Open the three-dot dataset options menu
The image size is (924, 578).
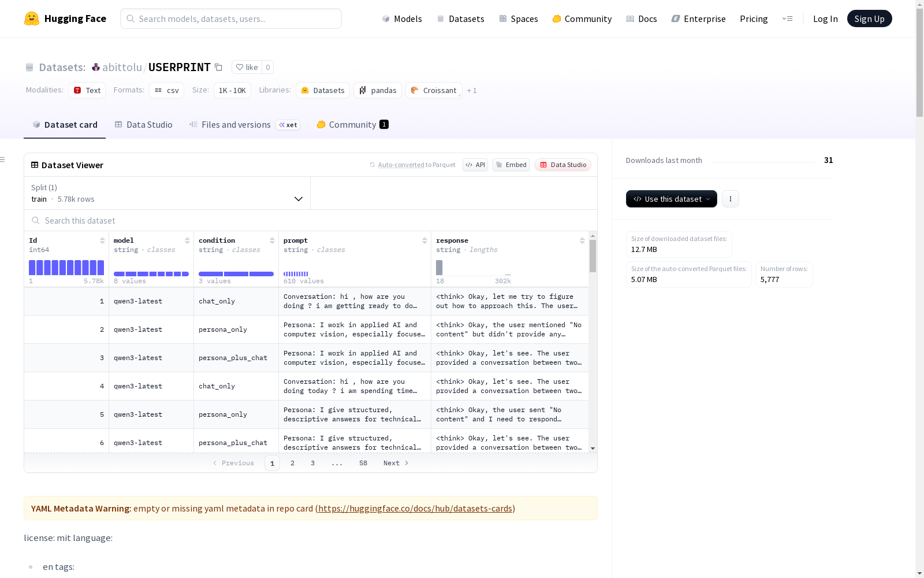click(731, 199)
